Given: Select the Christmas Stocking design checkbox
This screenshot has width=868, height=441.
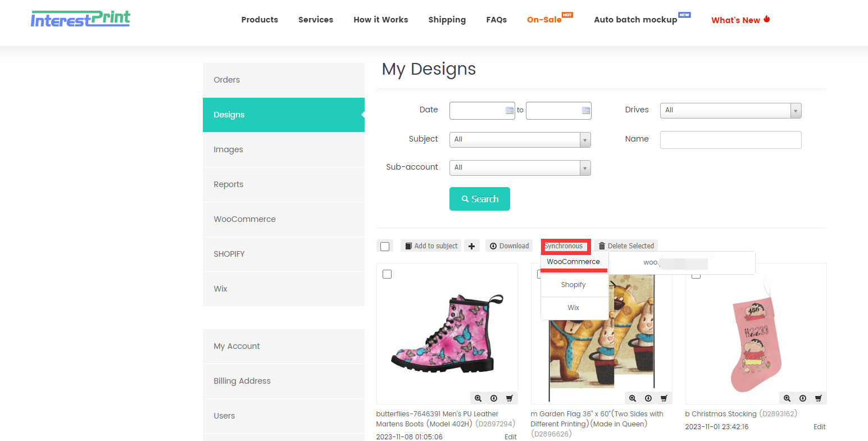Looking at the screenshot, I should click(x=696, y=275).
